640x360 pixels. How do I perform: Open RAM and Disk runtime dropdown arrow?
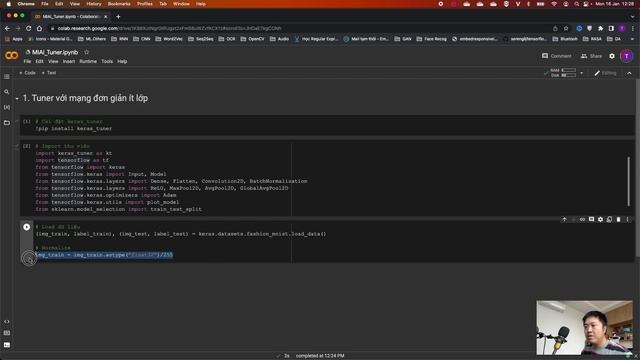point(582,73)
